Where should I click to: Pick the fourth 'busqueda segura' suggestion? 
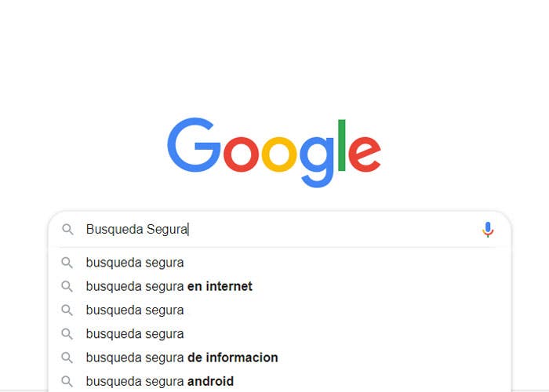(135, 334)
